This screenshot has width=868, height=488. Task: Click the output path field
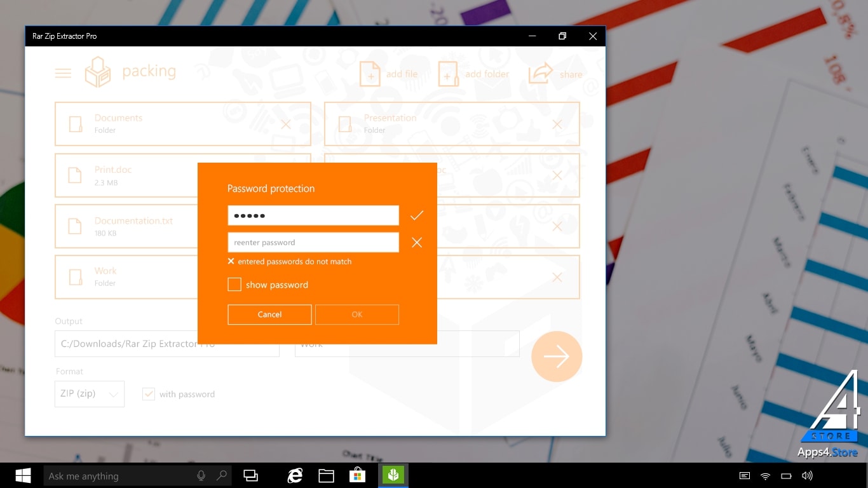(x=167, y=344)
